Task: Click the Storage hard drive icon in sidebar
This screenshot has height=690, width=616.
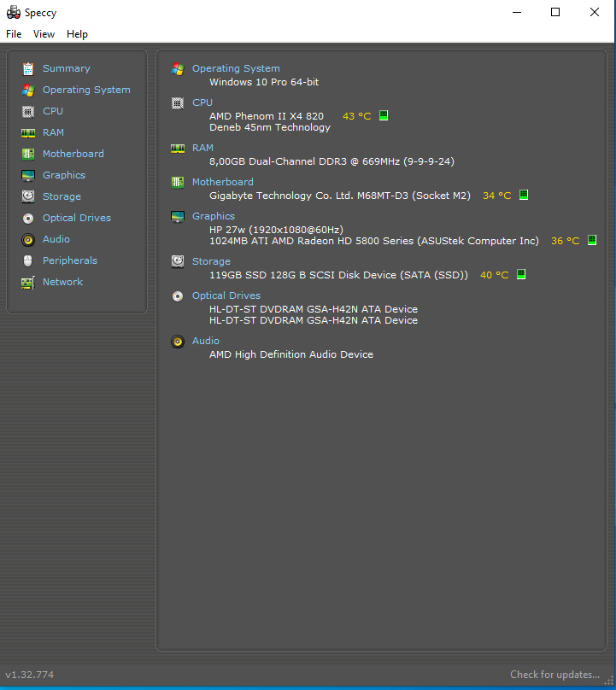Action: [x=28, y=196]
